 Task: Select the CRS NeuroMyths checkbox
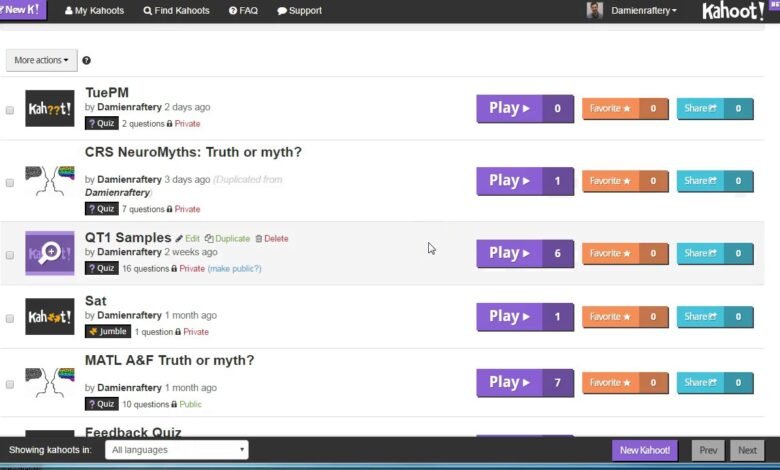10,183
